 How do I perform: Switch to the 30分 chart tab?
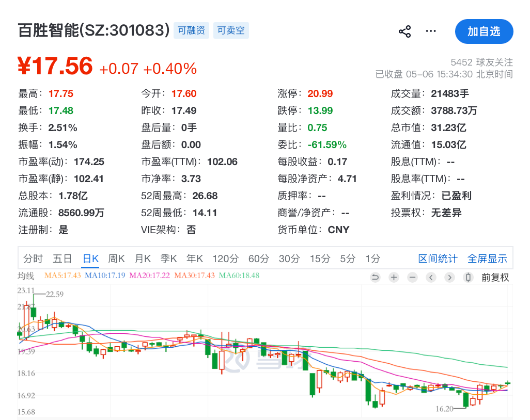coord(289,259)
